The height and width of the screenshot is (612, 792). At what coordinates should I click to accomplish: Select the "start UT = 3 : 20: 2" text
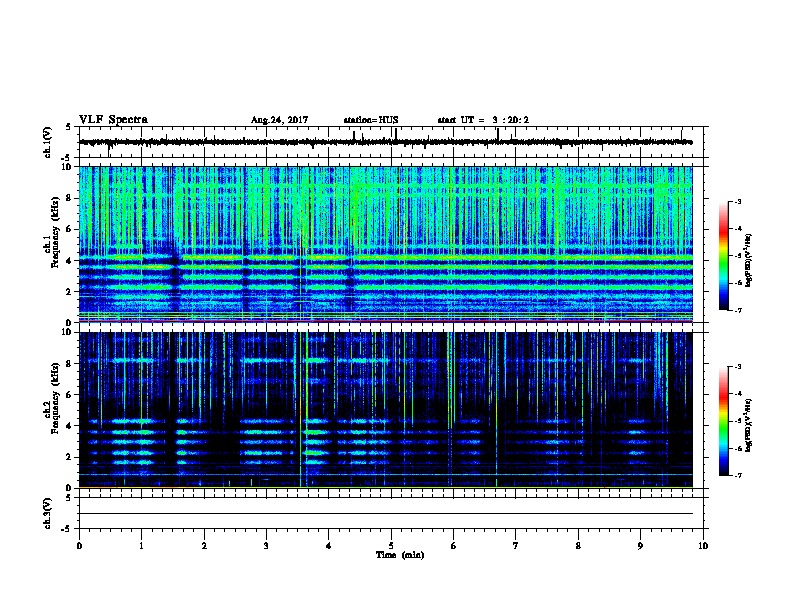pos(483,120)
